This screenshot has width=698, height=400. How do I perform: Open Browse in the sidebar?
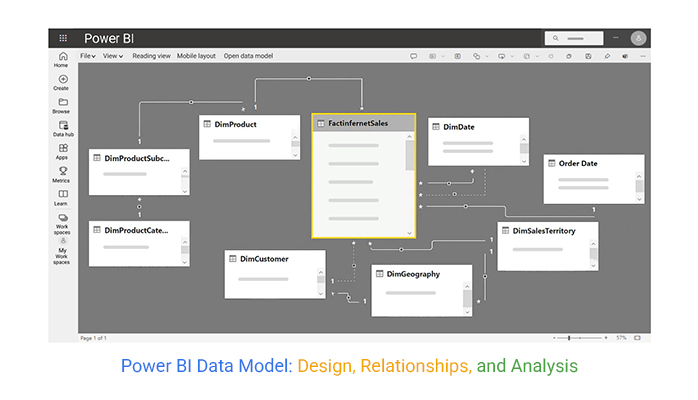point(62,106)
